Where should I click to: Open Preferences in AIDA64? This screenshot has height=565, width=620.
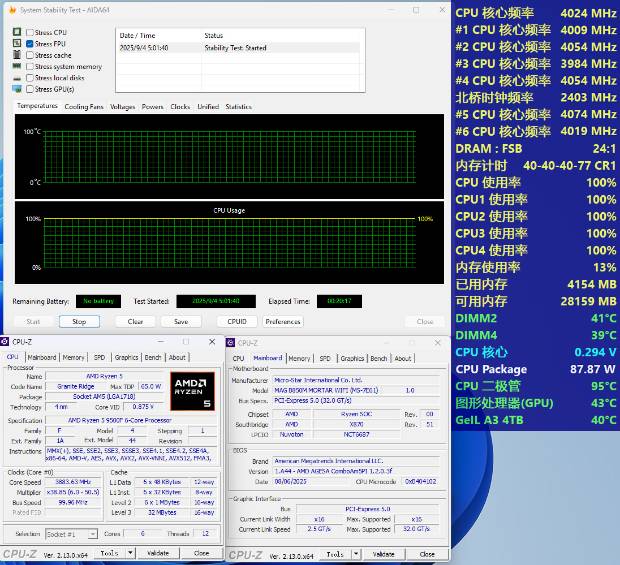click(x=283, y=321)
